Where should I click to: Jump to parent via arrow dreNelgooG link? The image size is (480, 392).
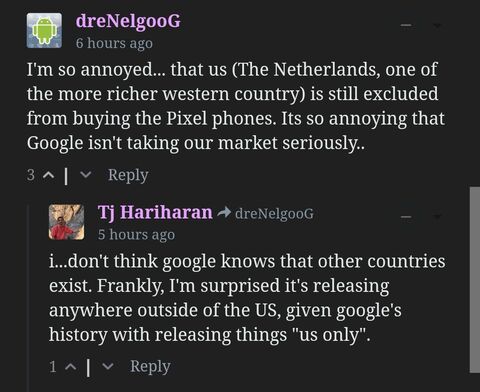click(x=274, y=214)
